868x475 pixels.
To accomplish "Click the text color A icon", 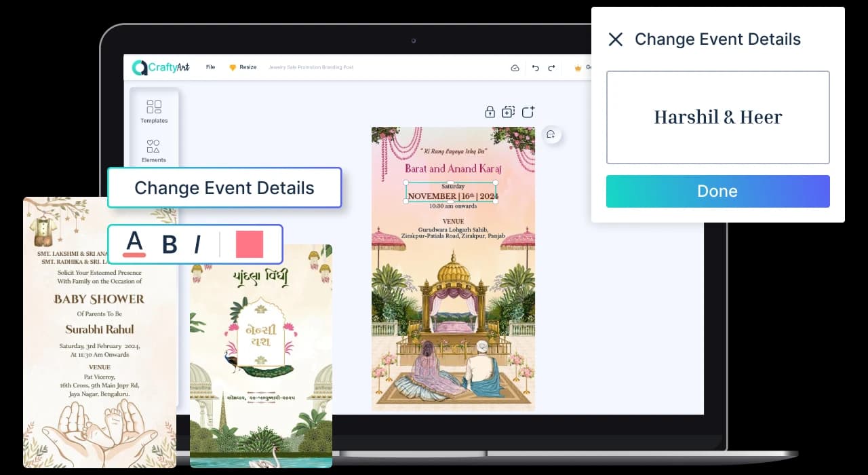I will [135, 244].
